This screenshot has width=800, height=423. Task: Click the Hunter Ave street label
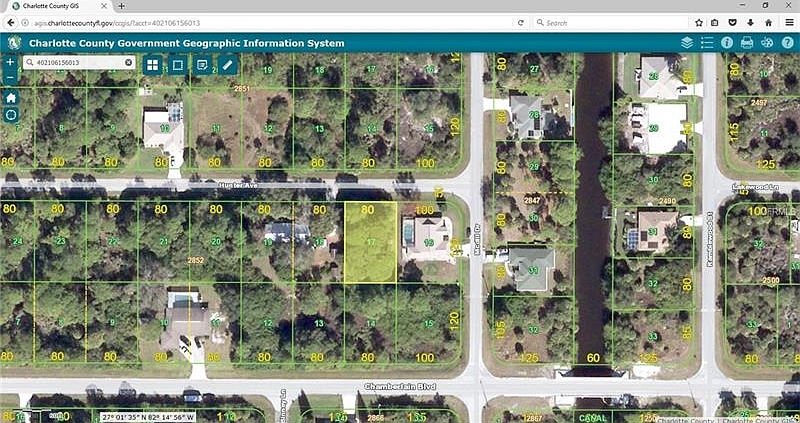click(x=238, y=186)
